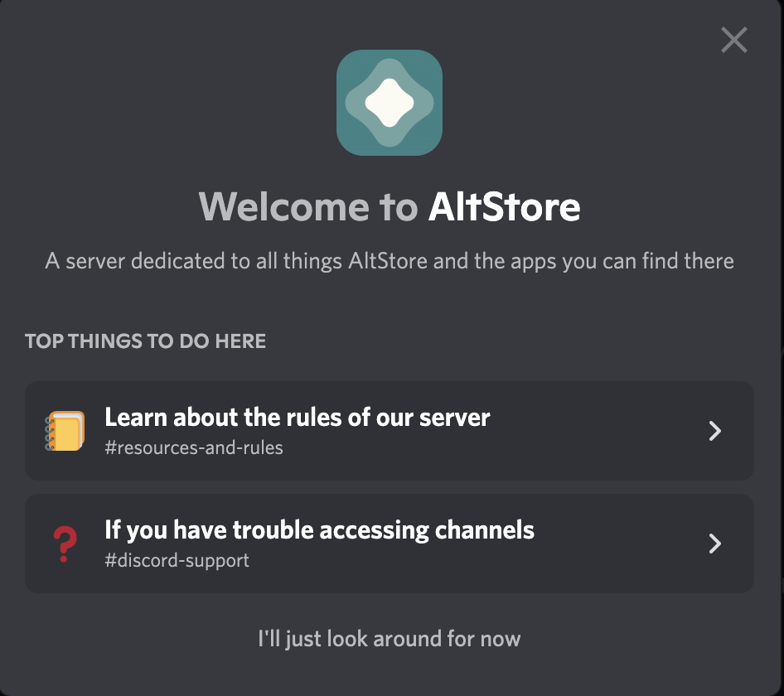
Task: Expand the chevron on the trouble accessing channels row
Action: [x=714, y=544]
